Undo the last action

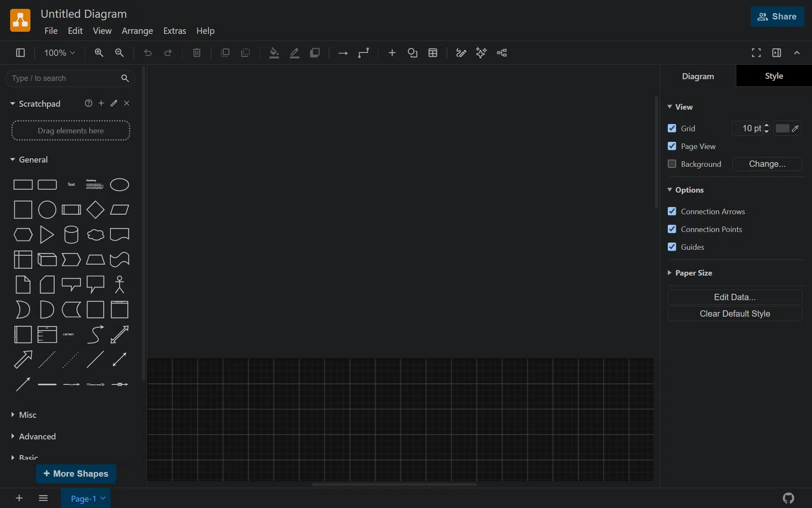click(x=148, y=53)
